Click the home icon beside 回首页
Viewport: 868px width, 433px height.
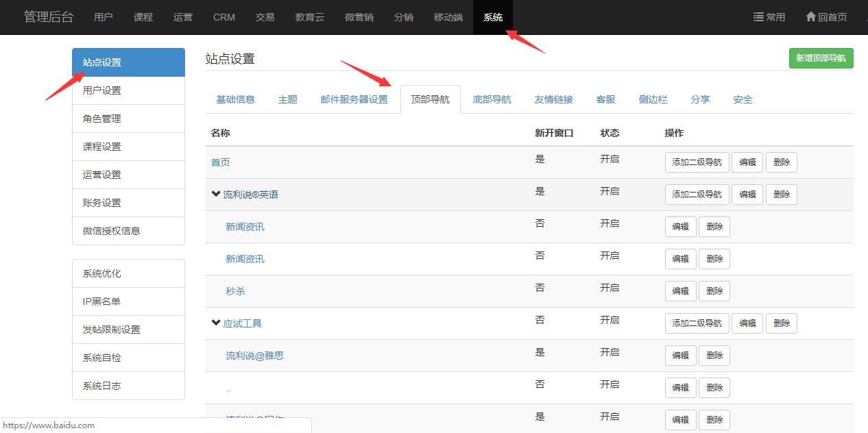(810, 17)
